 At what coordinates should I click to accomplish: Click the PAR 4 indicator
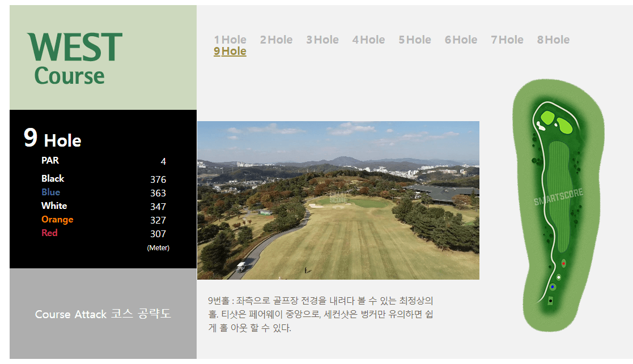102,161
